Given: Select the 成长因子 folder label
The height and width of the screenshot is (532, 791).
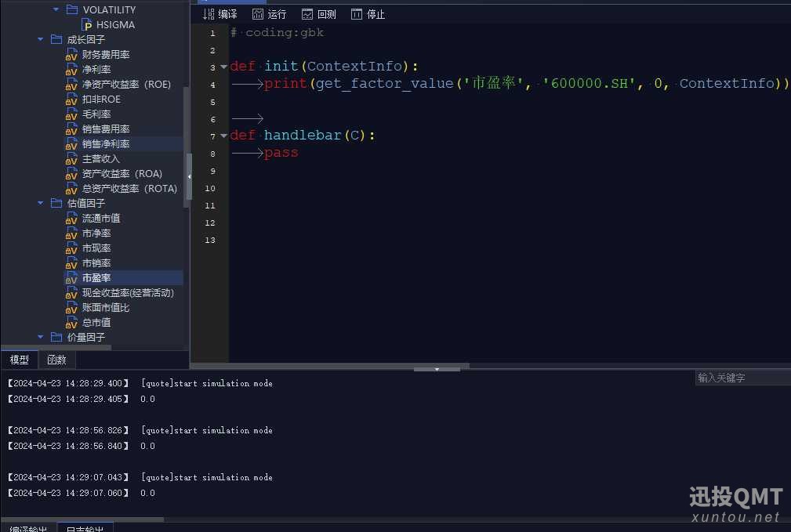Looking at the screenshot, I should point(85,39).
